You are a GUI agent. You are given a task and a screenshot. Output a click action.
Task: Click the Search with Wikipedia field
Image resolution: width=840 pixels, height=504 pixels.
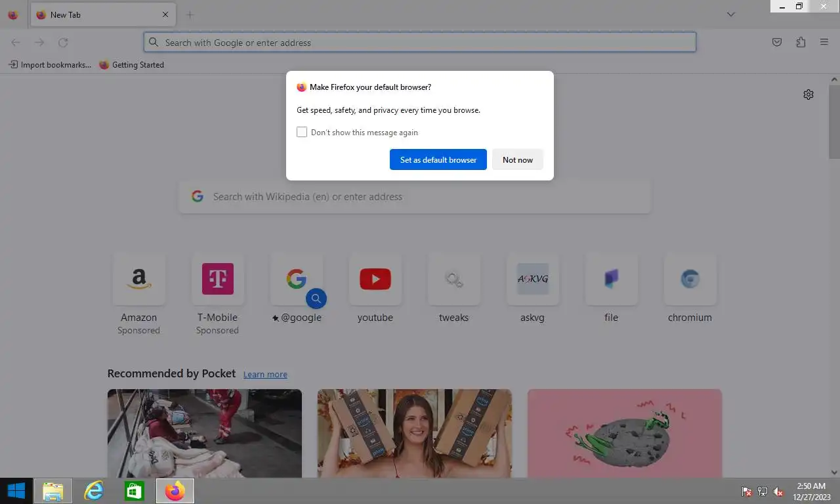click(x=415, y=196)
